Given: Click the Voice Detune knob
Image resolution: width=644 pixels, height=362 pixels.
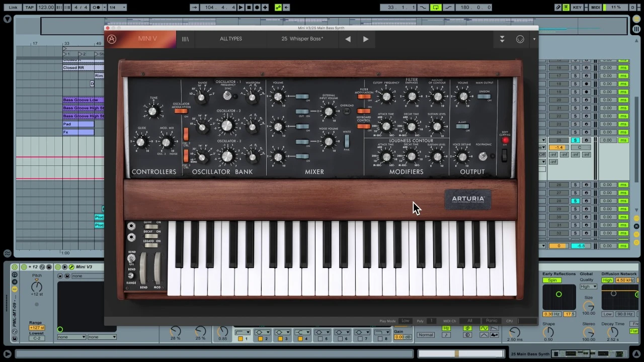Looking at the screenshot, I should pos(462,157).
